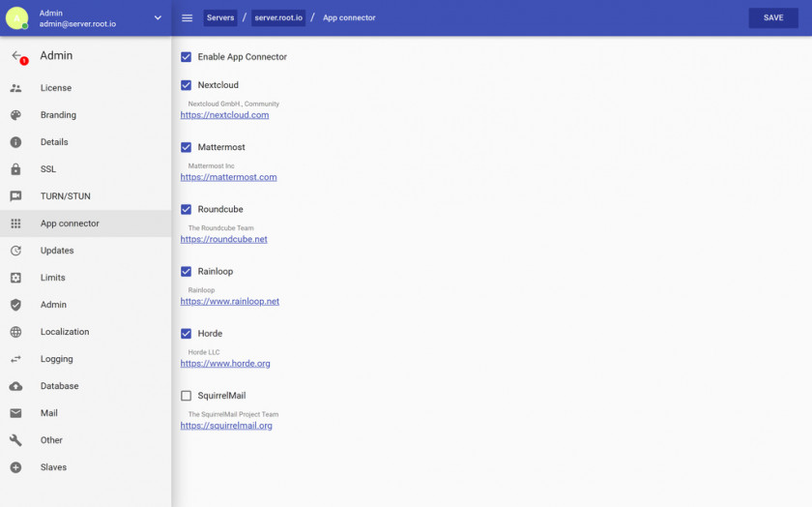The width and height of the screenshot is (812, 507).
Task: Click the Database cloud upload icon
Action: 16,386
